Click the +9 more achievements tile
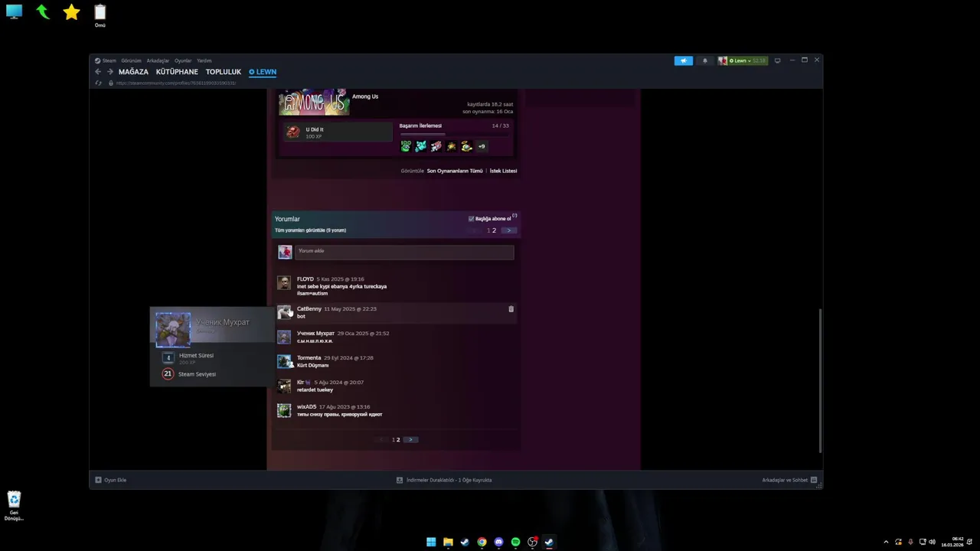This screenshot has width=980, height=551. pos(482,146)
